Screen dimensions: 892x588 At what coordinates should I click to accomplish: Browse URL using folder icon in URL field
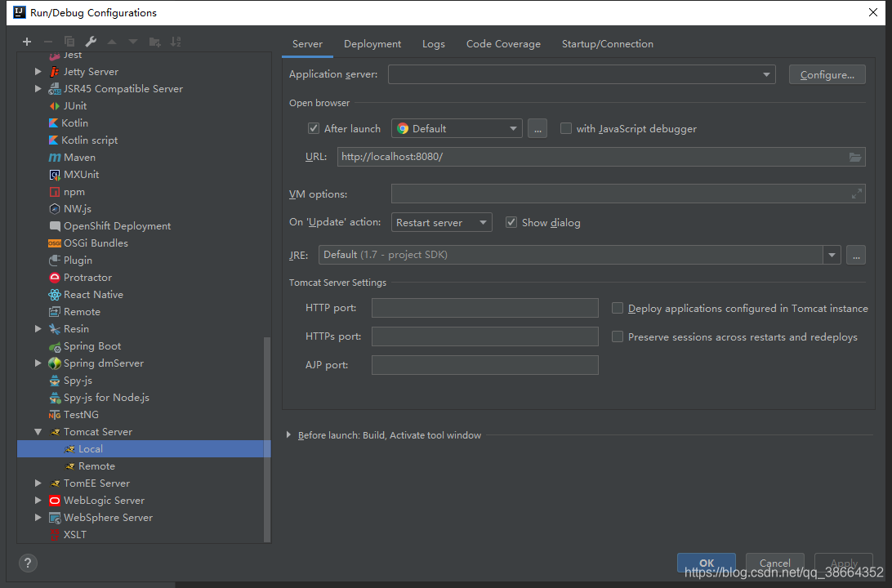click(x=855, y=157)
